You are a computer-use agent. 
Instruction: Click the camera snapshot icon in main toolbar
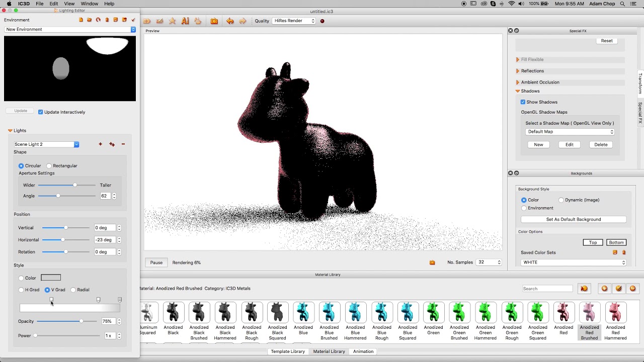click(214, 21)
